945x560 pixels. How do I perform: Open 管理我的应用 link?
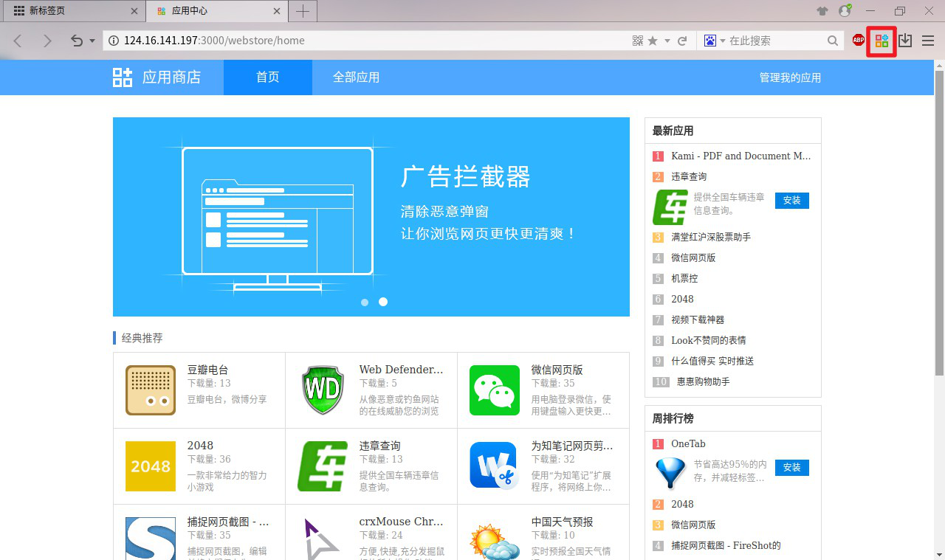click(789, 77)
